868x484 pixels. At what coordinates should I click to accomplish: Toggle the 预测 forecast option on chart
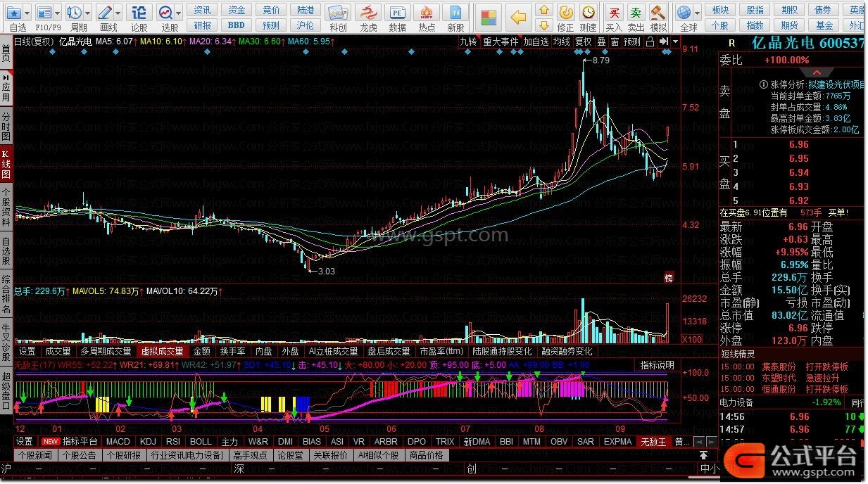[632, 42]
